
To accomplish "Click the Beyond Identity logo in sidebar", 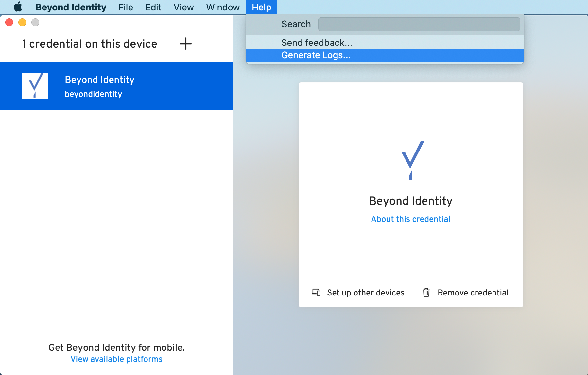I will pyautogui.click(x=35, y=86).
